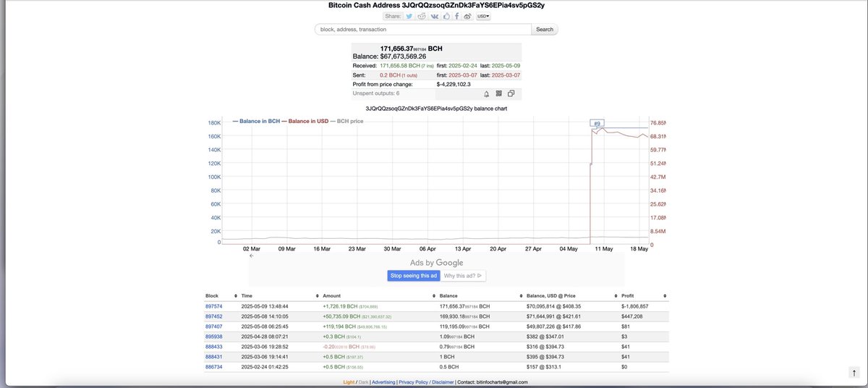The image size is (868, 388).
Task: Click amount +50,735.09 BCH cell
Action: tap(357, 316)
